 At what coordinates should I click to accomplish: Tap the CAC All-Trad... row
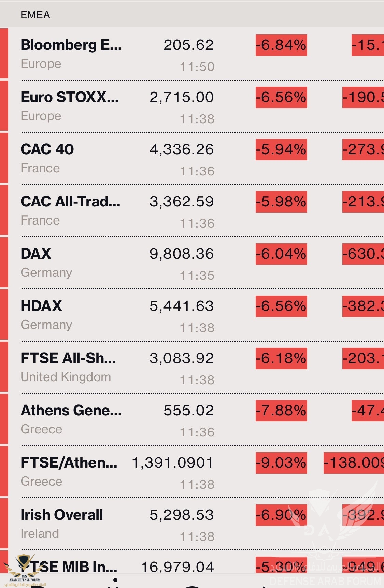pos(192,211)
